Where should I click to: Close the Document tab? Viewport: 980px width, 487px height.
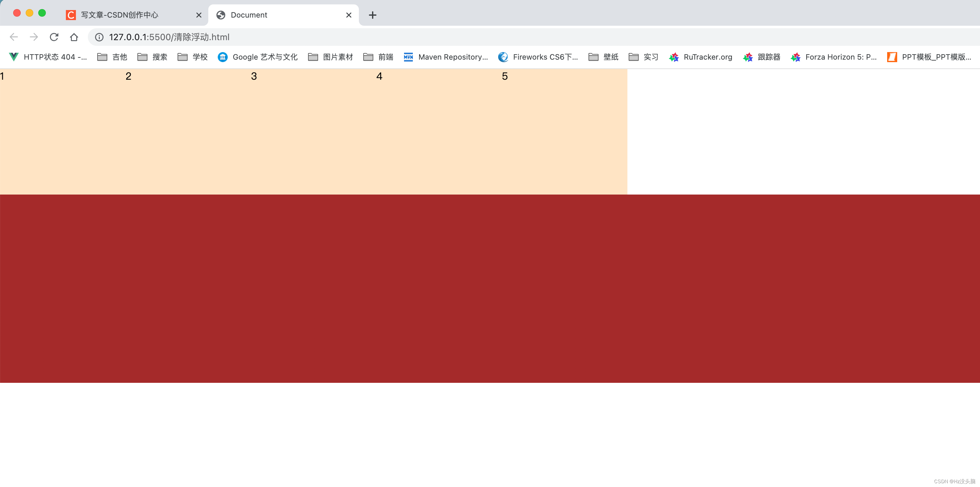[349, 15]
